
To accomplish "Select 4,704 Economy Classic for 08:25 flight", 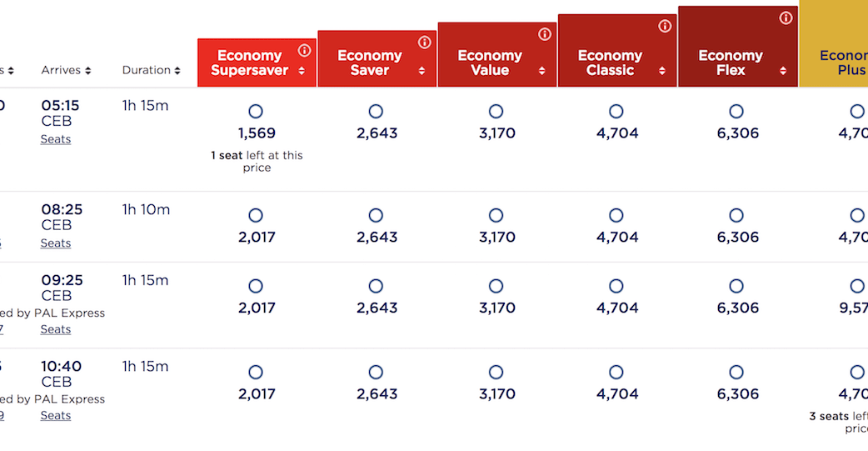I will click(616, 216).
